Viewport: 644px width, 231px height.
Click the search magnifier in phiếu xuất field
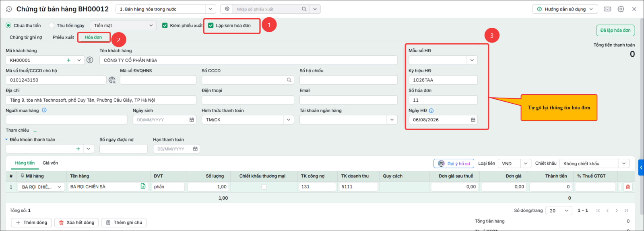(304, 9)
